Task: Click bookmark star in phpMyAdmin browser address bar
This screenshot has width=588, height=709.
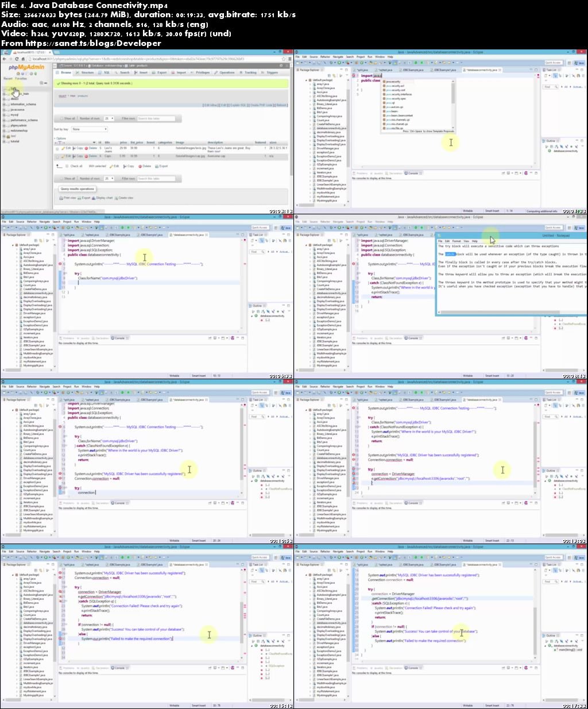Action: click(x=283, y=59)
